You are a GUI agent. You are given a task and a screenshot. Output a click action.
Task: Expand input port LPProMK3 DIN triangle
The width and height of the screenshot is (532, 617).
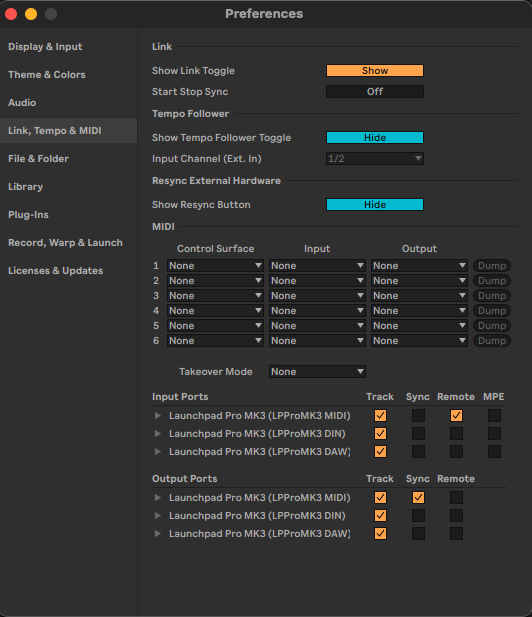point(158,434)
